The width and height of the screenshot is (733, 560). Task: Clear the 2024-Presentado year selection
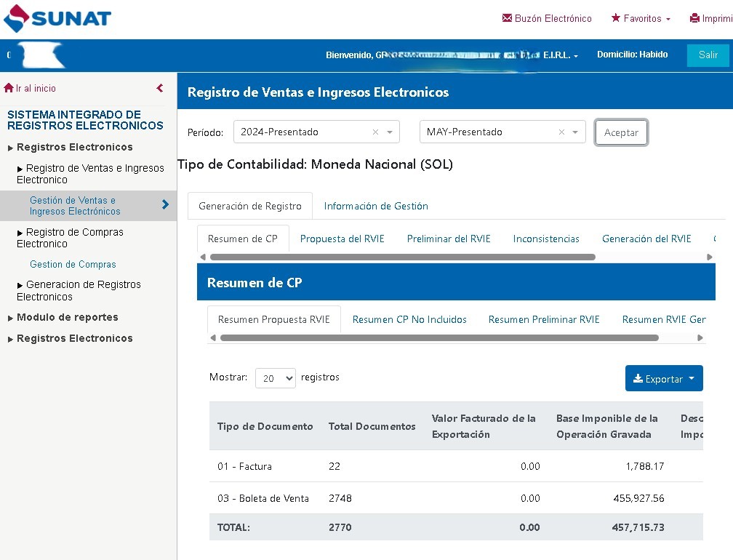point(375,132)
